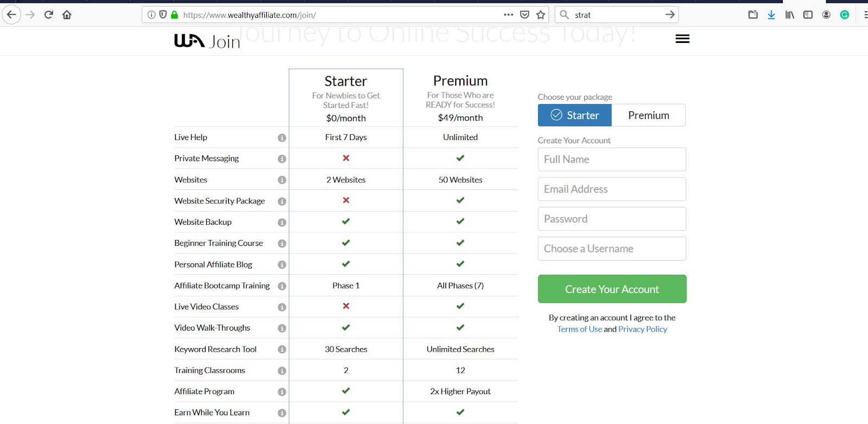Save page to Pocket

point(525,15)
